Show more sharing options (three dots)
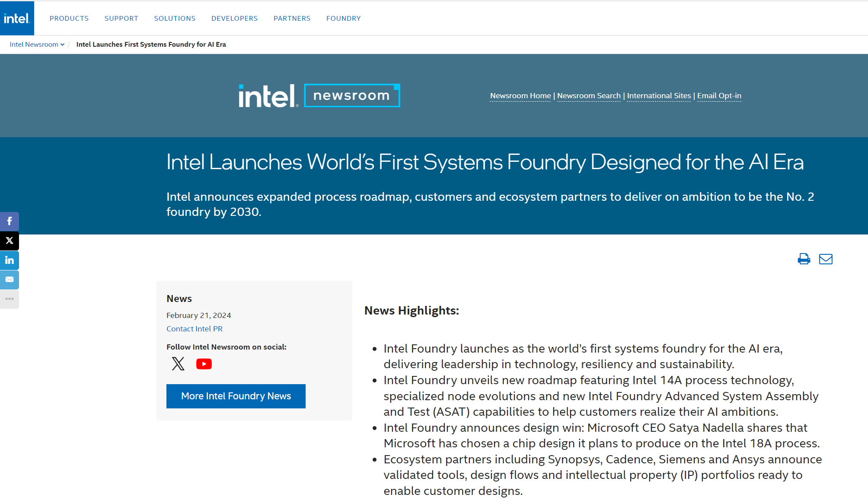 point(10,299)
